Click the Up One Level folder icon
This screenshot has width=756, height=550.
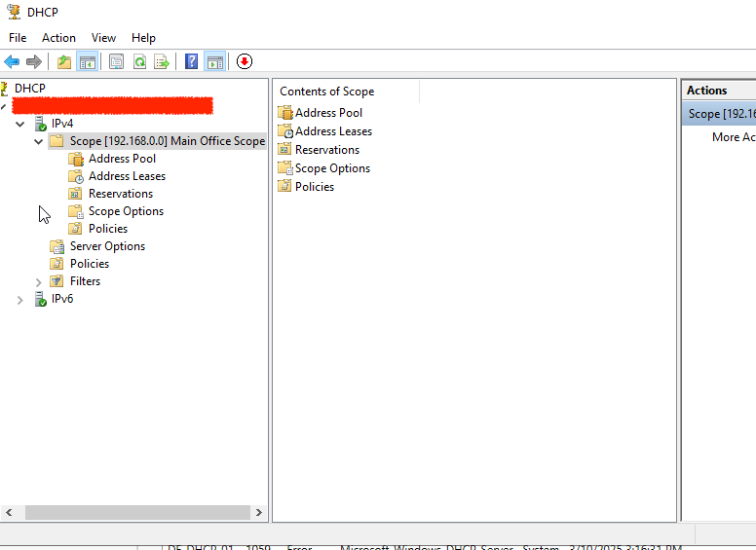tap(64, 61)
